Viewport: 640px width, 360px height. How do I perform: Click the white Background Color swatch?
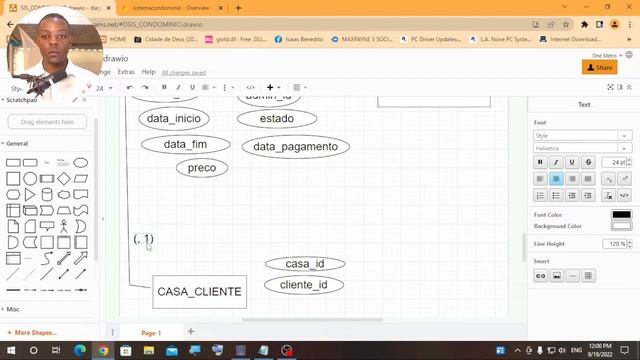[621, 226]
